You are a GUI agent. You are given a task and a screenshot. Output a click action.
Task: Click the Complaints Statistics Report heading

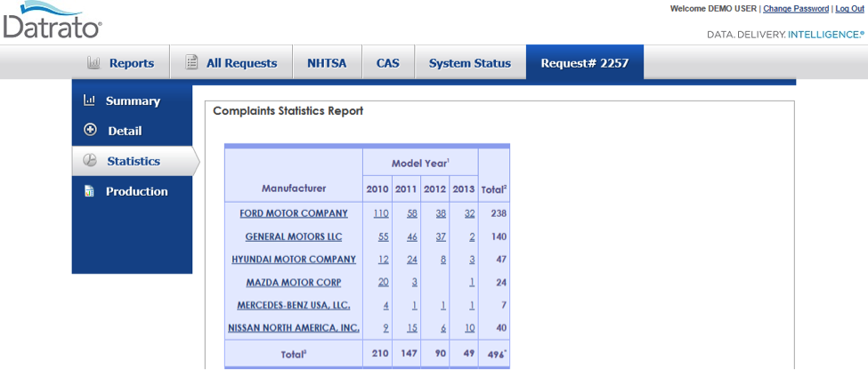(x=288, y=111)
